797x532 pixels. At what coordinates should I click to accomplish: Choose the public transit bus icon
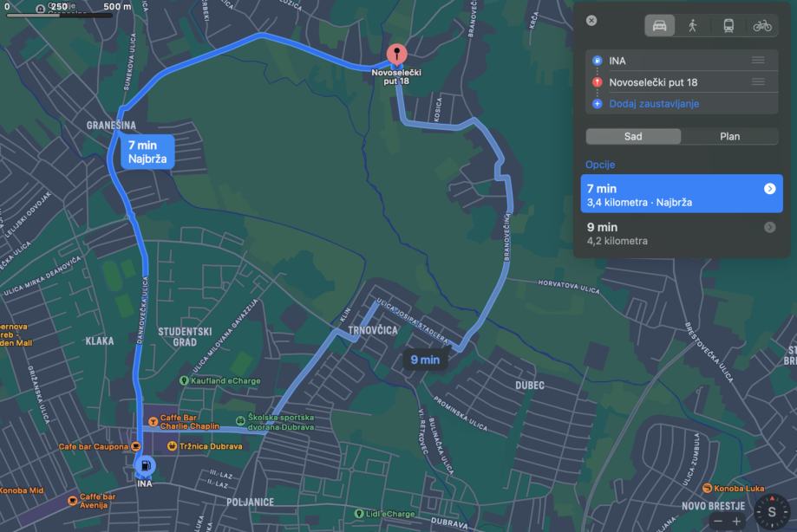[728, 26]
